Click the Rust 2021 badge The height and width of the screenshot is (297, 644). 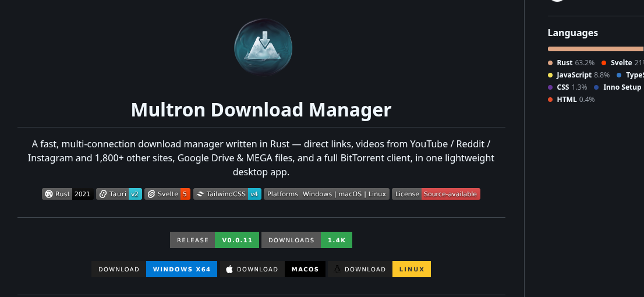pos(68,194)
